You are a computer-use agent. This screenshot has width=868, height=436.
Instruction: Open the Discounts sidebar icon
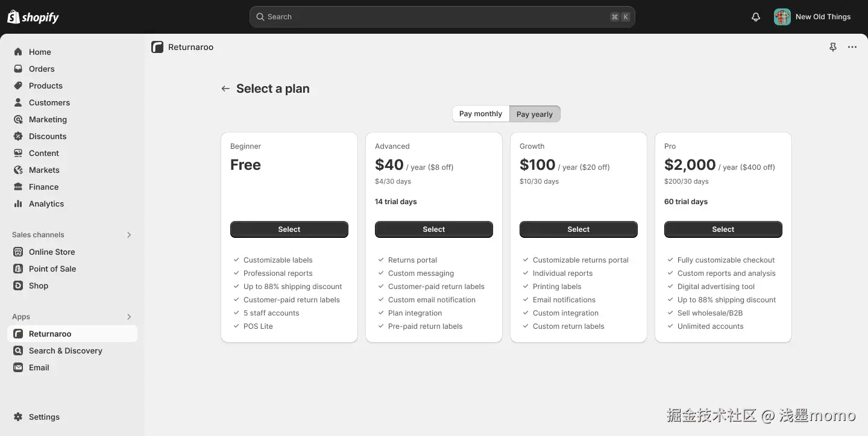coord(18,136)
